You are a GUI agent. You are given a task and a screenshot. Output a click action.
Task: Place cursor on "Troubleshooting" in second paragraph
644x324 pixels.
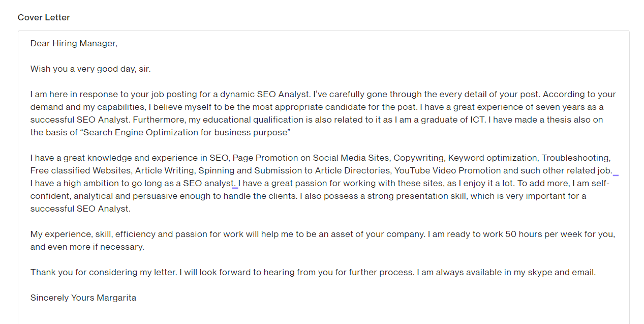[576, 158]
